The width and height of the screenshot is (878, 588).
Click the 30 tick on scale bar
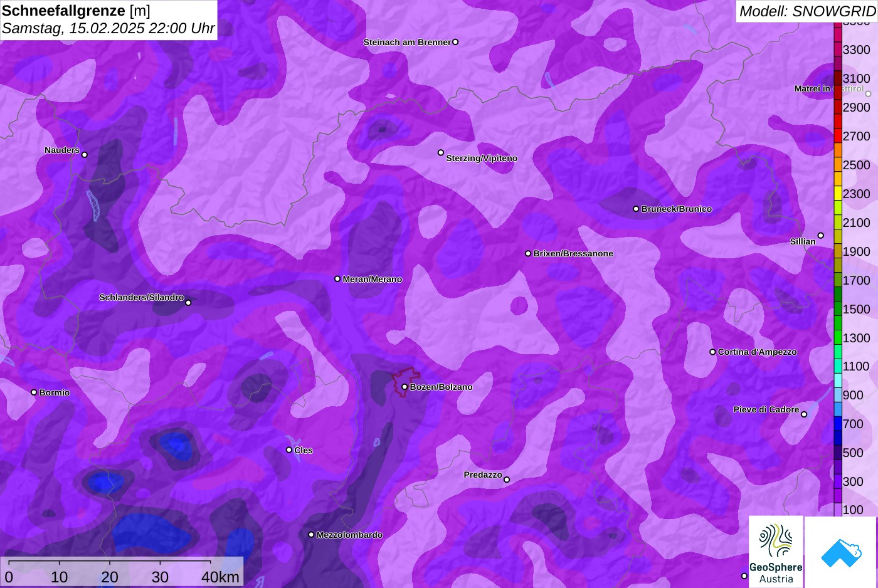click(160, 577)
